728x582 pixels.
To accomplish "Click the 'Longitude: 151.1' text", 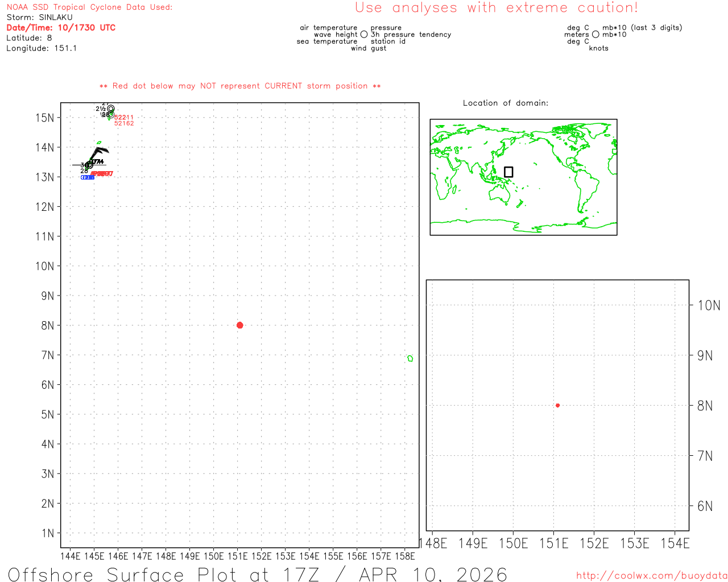I will click(x=42, y=48).
